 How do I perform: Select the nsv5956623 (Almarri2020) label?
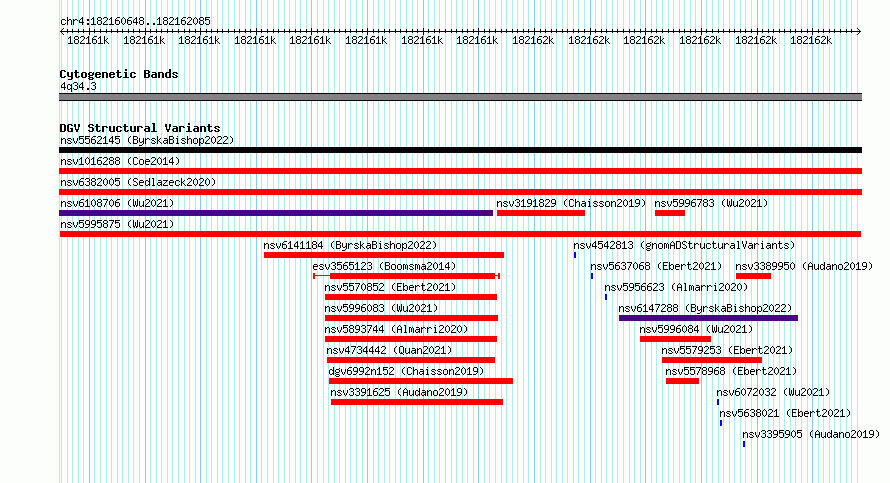(x=676, y=287)
